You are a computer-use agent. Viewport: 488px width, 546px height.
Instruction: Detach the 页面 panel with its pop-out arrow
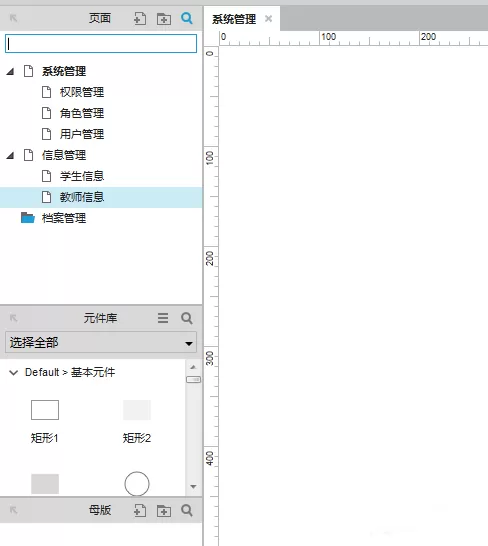(x=14, y=18)
